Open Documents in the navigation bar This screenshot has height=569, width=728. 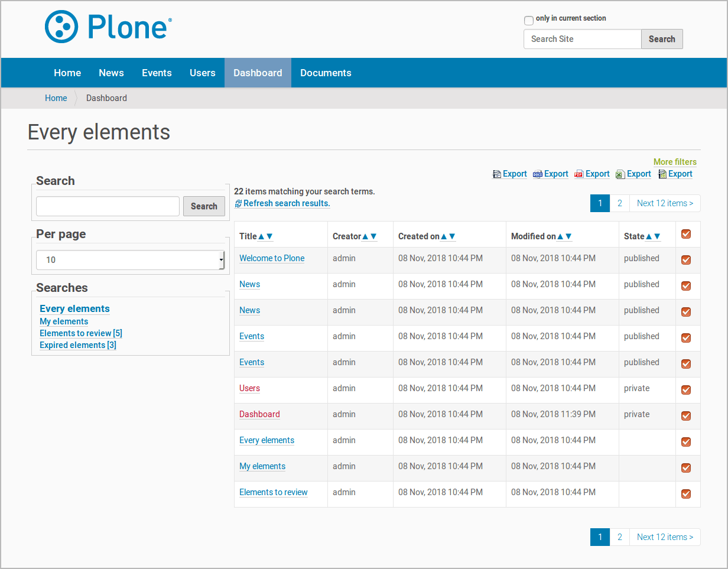click(326, 73)
